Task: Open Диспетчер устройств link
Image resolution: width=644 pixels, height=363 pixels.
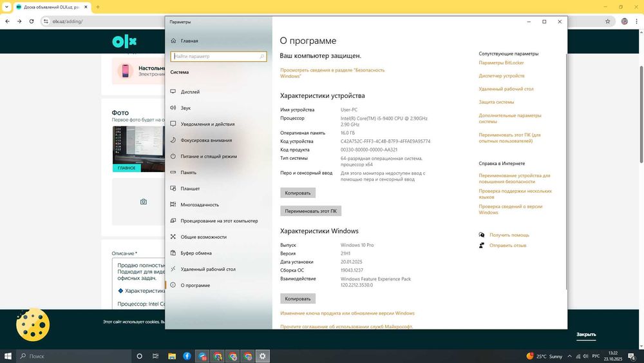Action: click(502, 76)
